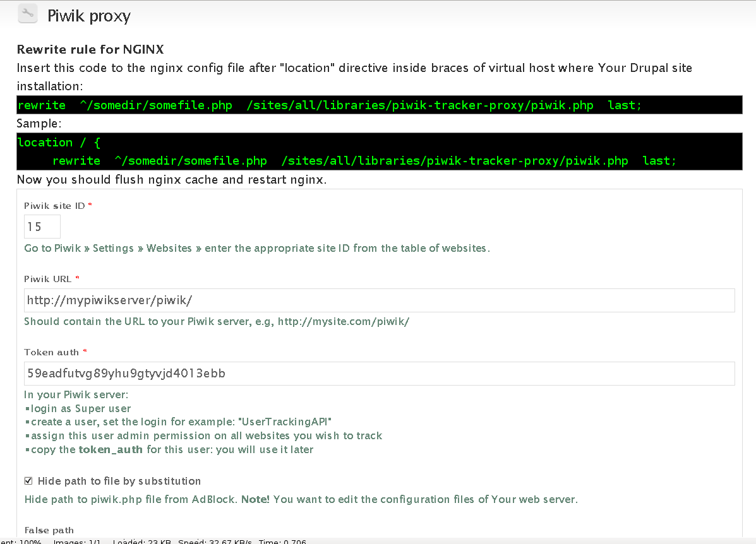Image resolution: width=756 pixels, height=544 pixels.
Task: Click the indented rewrite line in sample
Action: (x=364, y=161)
